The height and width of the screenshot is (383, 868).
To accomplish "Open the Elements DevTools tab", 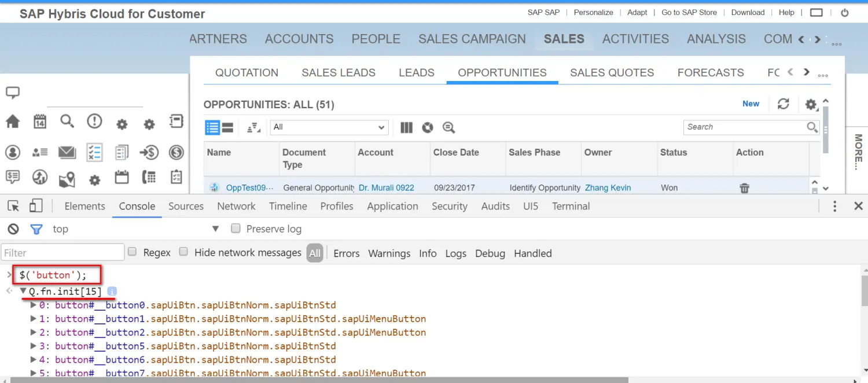I will click(x=85, y=206).
